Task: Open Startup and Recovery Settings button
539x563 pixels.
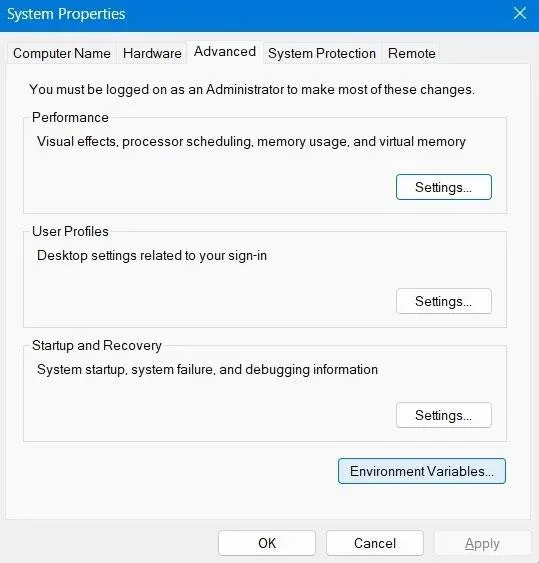Action: [x=443, y=415]
